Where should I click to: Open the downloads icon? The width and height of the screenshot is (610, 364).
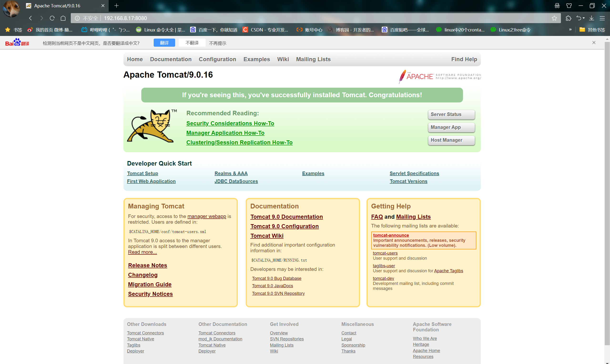coord(592,18)
